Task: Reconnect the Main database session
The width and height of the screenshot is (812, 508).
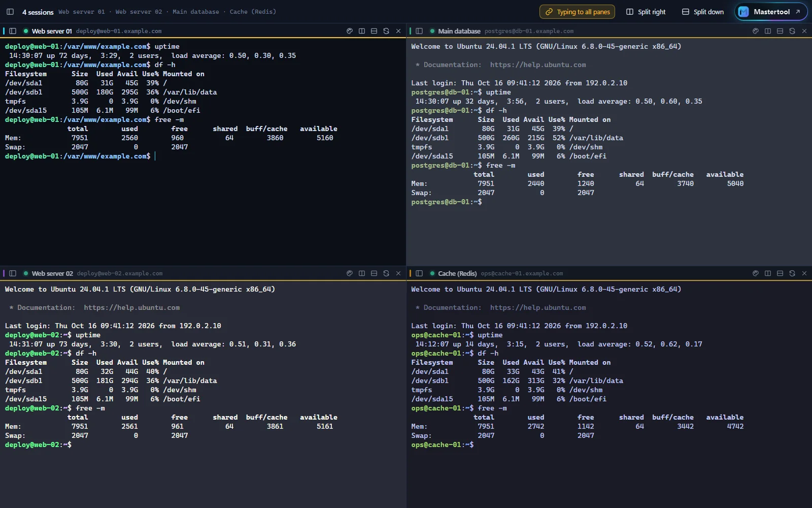Action: click(x=792, y=31)
